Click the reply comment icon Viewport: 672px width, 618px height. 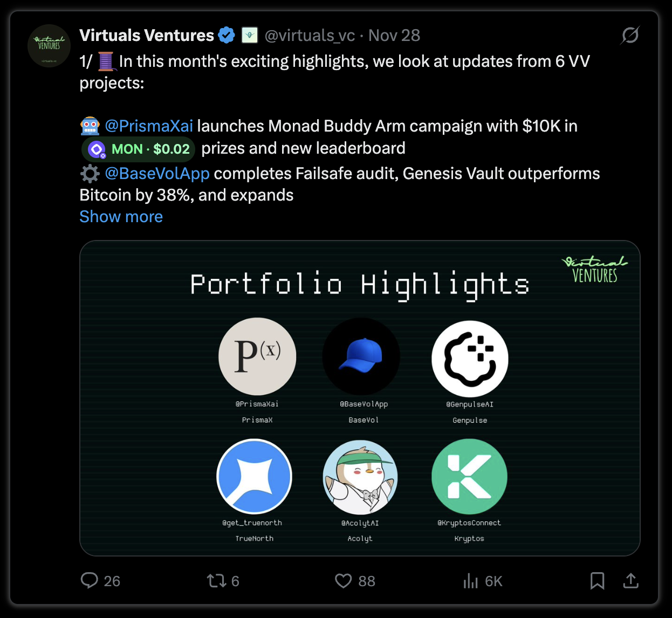pos(90,580)
